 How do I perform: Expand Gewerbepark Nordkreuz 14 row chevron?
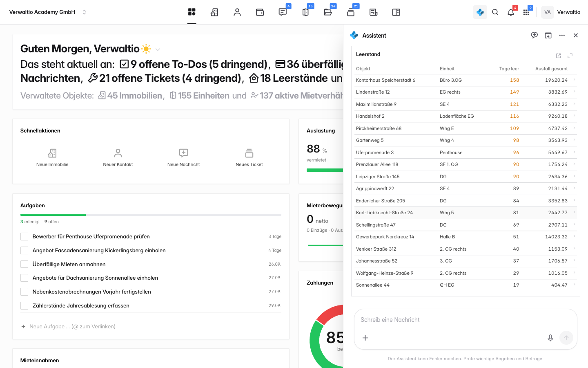pos(574,236)
